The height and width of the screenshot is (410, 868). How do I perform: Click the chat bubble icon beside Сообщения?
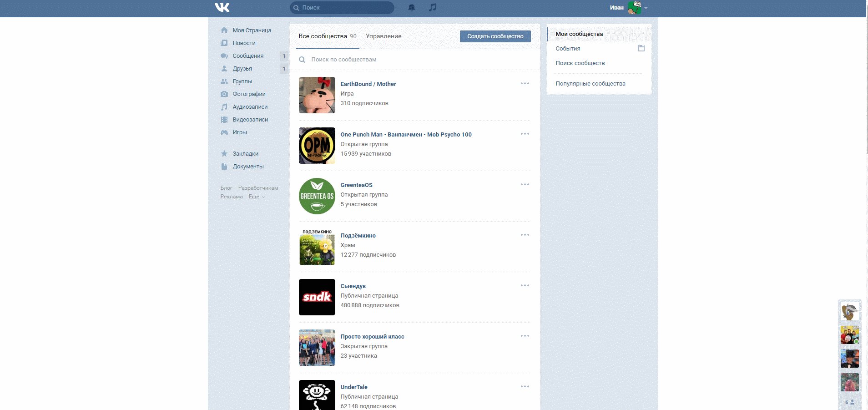coord(224,56)
